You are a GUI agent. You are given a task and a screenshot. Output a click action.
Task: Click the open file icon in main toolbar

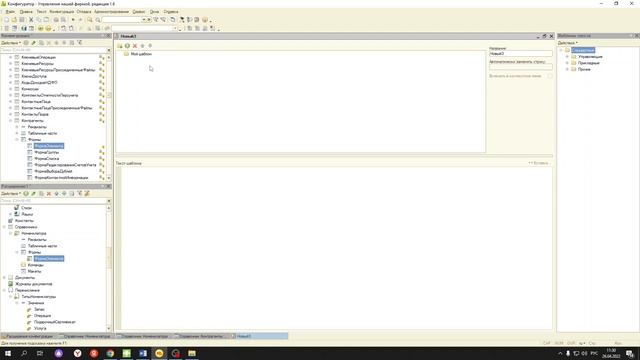click(14, 20)
